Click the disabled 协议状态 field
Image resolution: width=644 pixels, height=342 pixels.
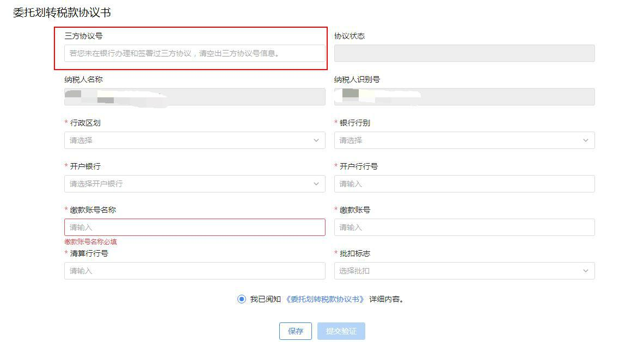464,53
